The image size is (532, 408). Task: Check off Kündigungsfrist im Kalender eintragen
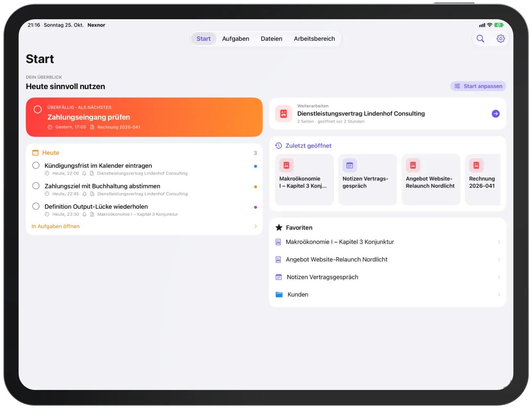point(36,165)
